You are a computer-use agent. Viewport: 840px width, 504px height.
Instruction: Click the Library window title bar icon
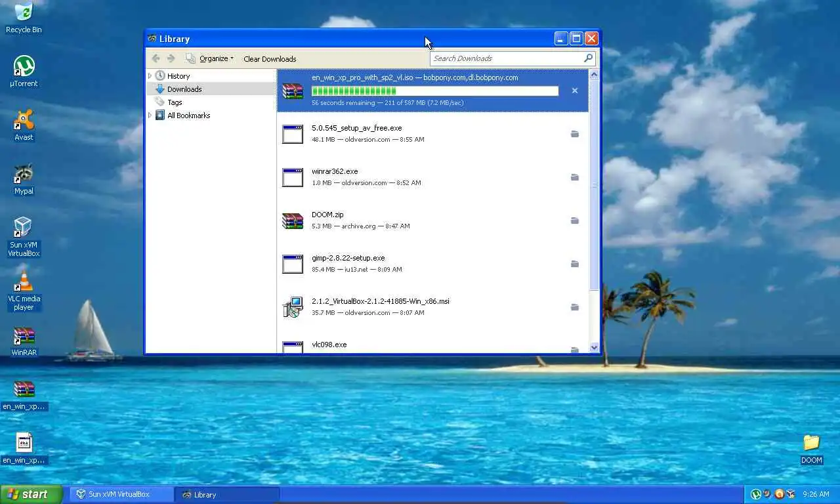[152, 39]
